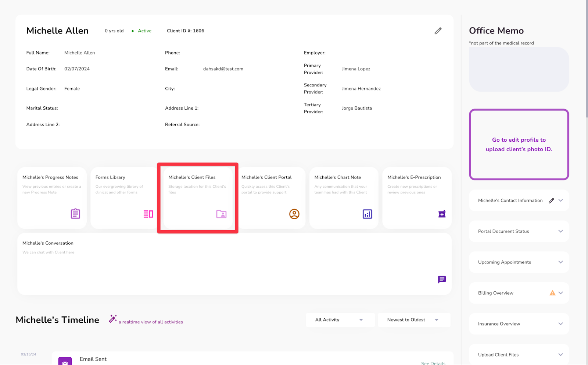Click the warning icon on Billing Overview
588x365 pixels.
pyautogui.click(x=552, y=293)
